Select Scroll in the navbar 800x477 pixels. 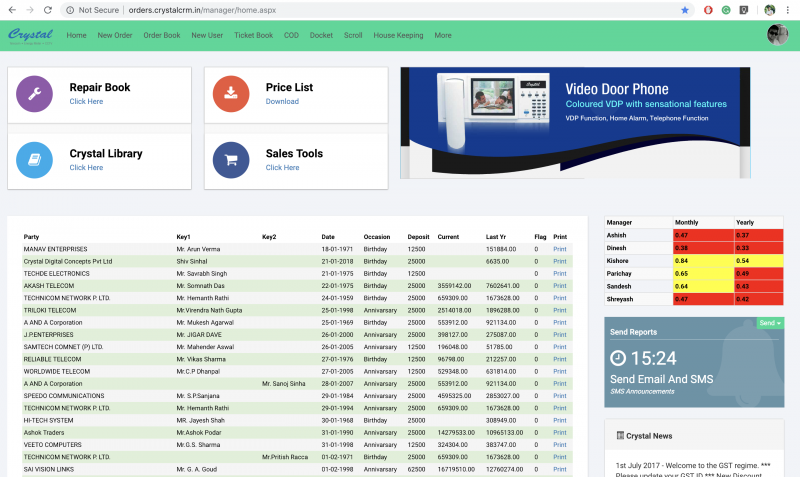click(x=353, y=35)
